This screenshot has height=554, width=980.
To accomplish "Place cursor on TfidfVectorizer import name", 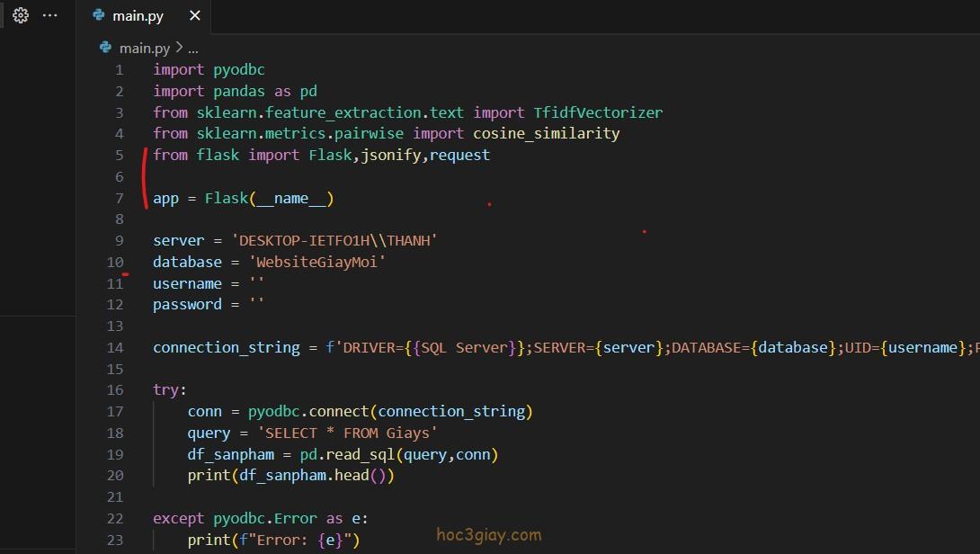I will click(x=597, y=112).
